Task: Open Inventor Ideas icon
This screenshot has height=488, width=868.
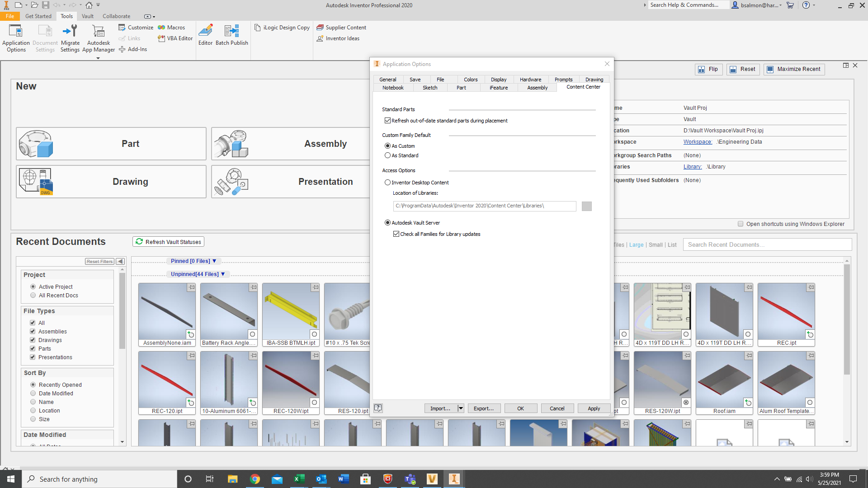Action: (338, 38)
